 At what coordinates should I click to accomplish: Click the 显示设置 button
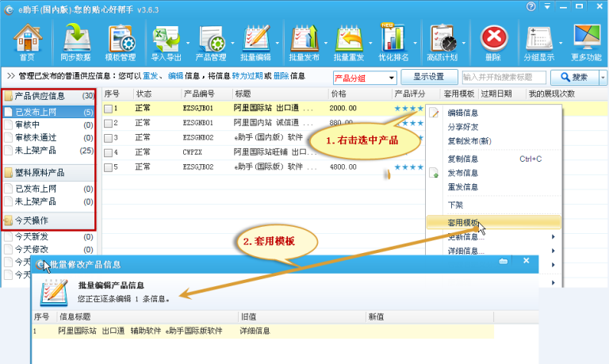coord(429,77)
